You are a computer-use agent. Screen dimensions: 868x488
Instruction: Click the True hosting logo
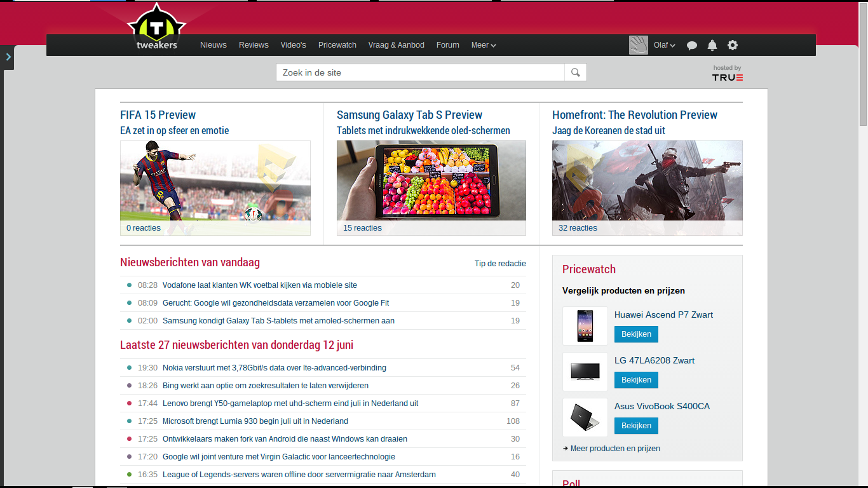pos(728,74)
